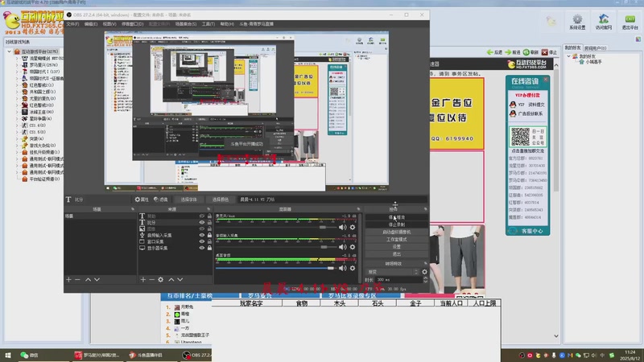Open settings gear for 桌面音频 mixer channel
The image size is (644, 362).
tap(353, 268)
